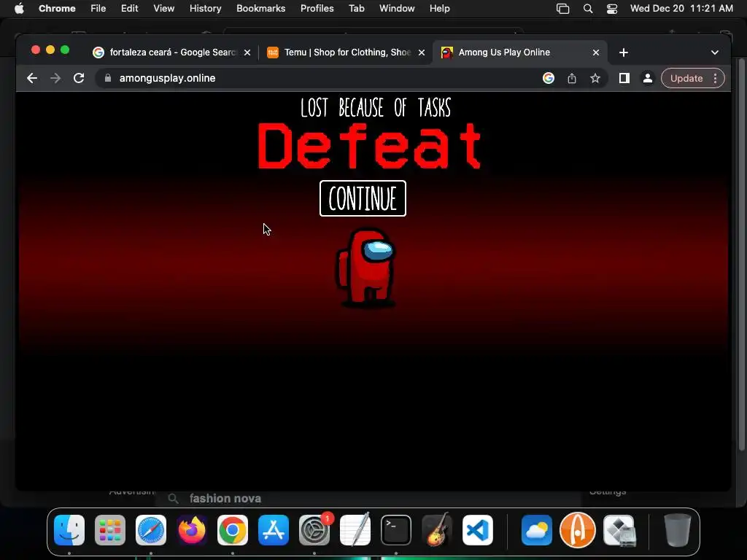Go back to the previous page
747x560 pixels.
(x=32, y=78)
